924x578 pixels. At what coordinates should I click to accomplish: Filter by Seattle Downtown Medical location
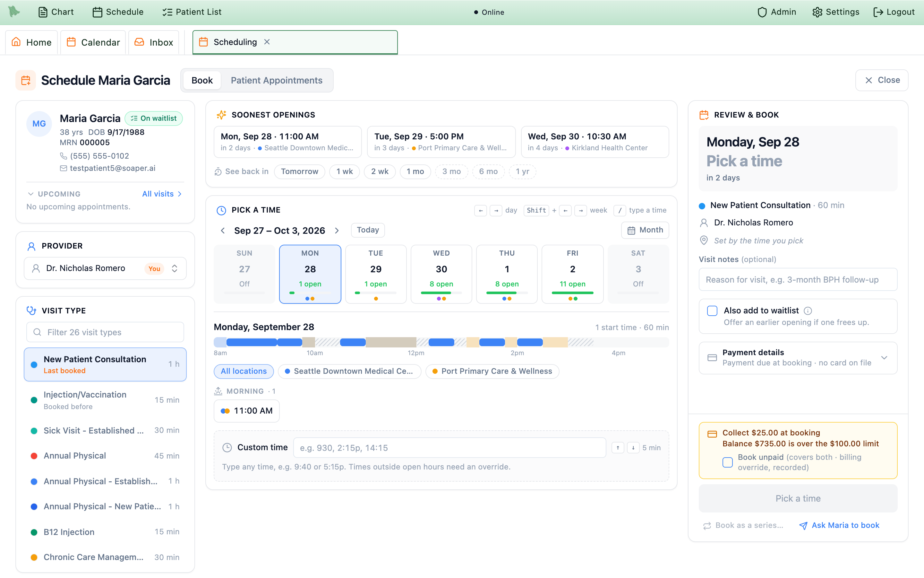[x=349, y=371]
